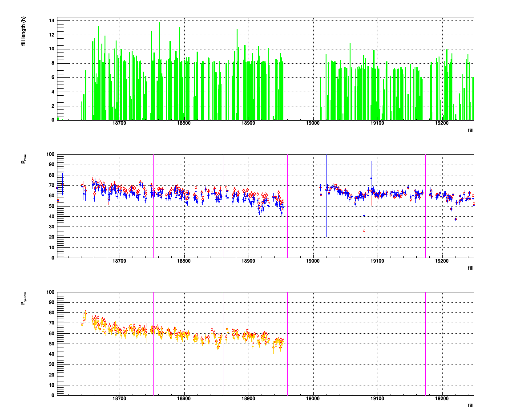The width and height of the screenshot is (532, 413).
Task: Select the last magenta line in P_blue plot
Action: pyautogui.click(x=425, y=206)
